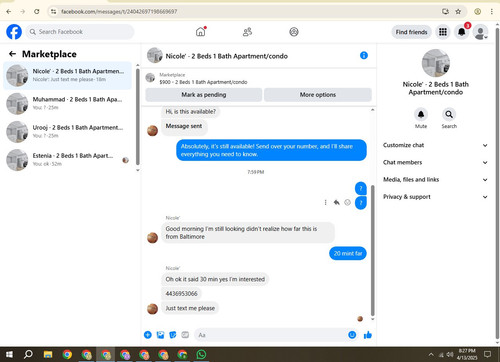
Task: Select Estenia conversation in list
Action: click(68, 160)
